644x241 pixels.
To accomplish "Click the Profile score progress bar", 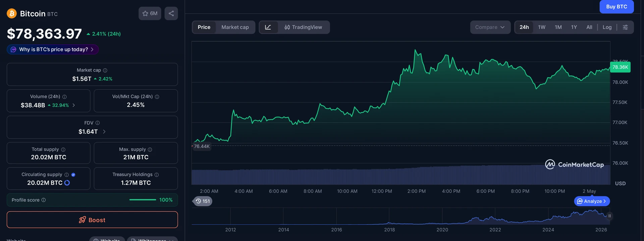I will [143, 200].
